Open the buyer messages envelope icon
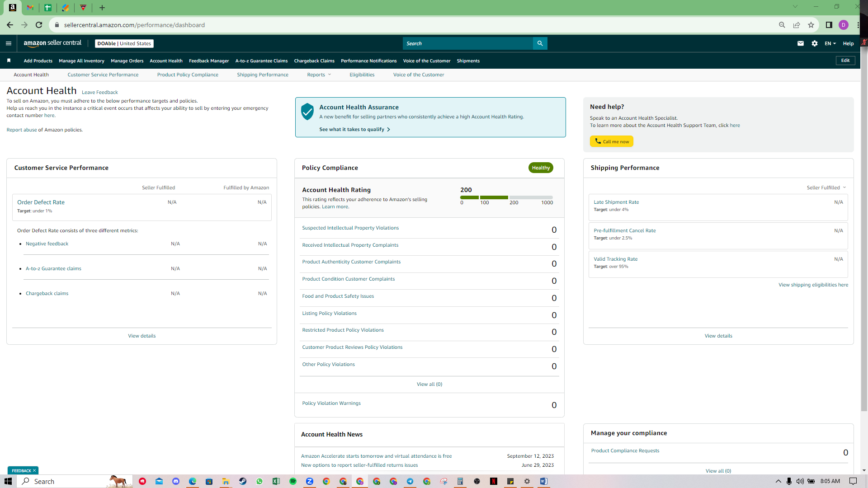This screenshot has width=868, height=488. click(801, 43)
